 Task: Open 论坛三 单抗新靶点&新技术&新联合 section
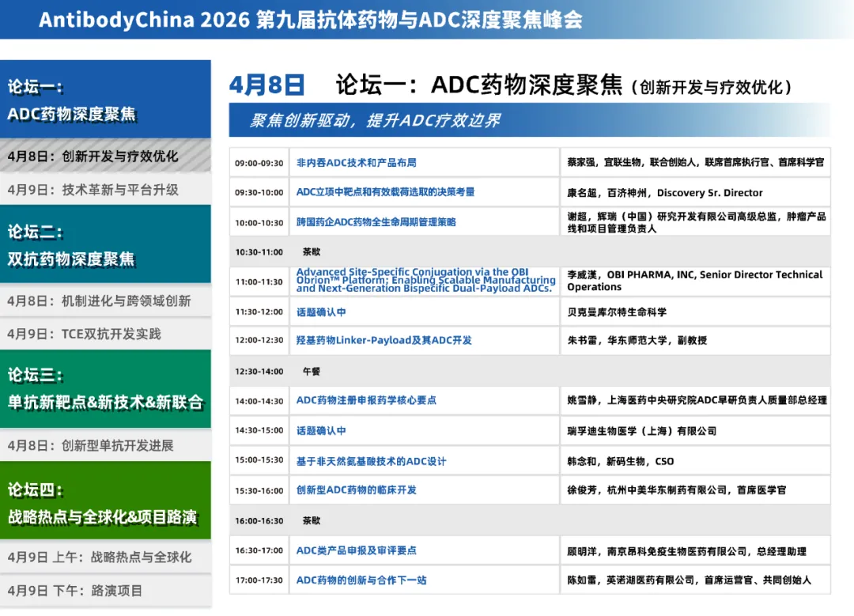click(105, 389)
